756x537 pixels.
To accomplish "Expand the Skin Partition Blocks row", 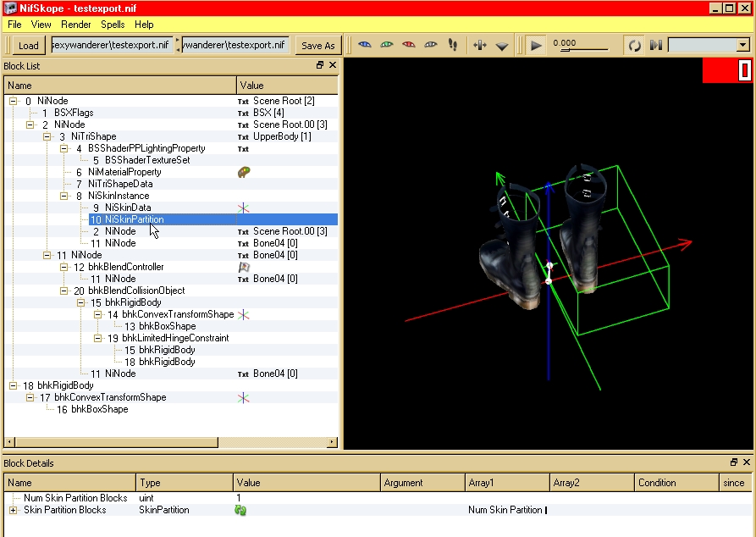I will coord(13,510).
